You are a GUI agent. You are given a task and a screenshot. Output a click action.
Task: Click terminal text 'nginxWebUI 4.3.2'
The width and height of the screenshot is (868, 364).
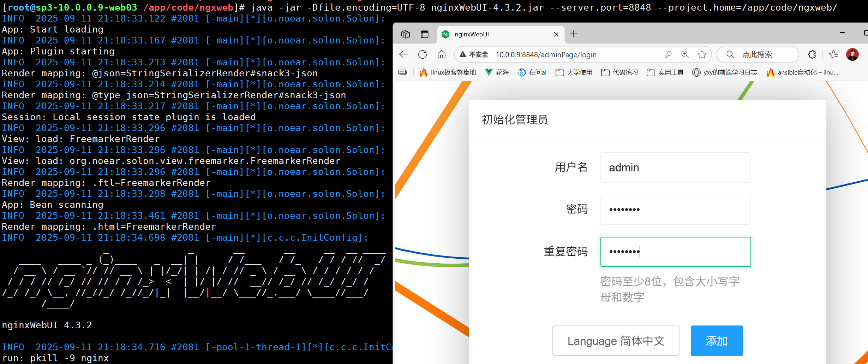[47, 325]
